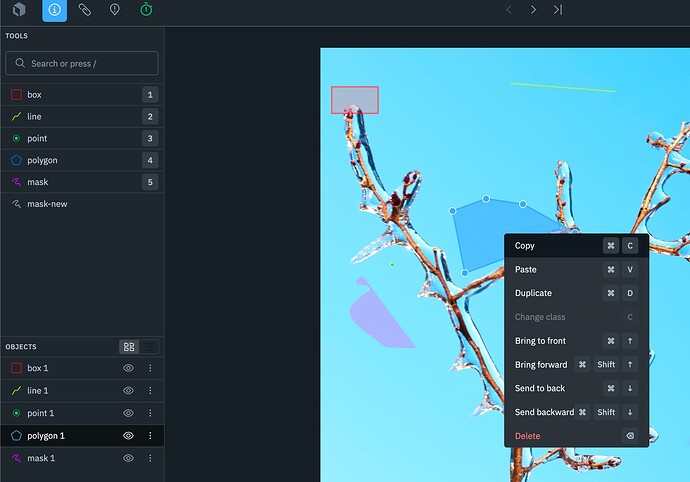Jump to the last image arrow

tap(558, 10)
